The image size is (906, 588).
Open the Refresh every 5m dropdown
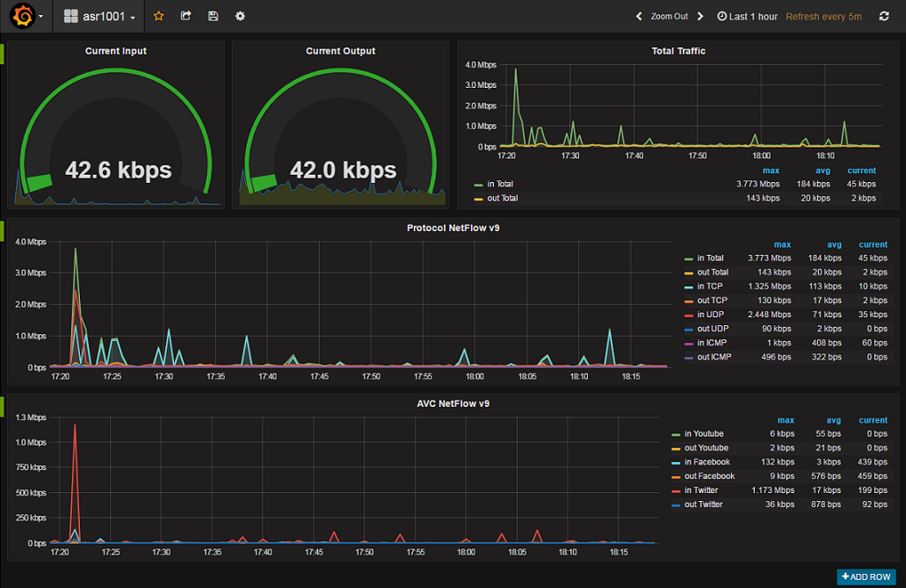(x=823, y=16)
